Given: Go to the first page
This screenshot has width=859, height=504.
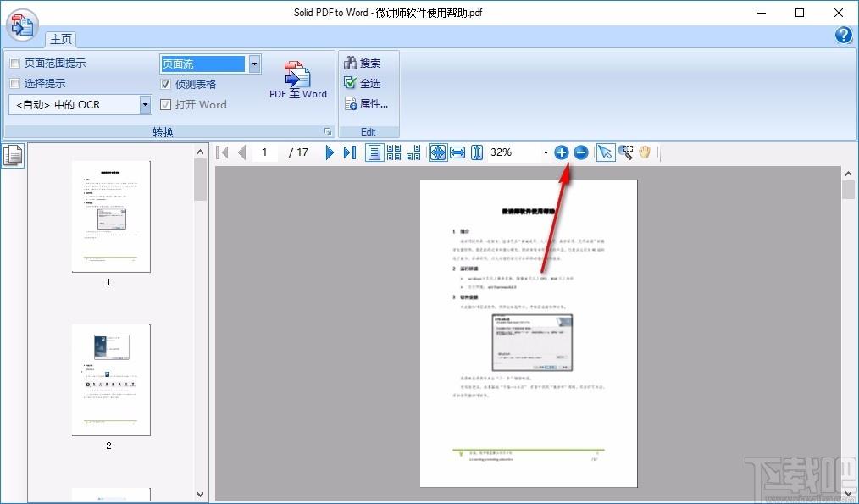Looking at the screenshot, I should tap(223, 152).
